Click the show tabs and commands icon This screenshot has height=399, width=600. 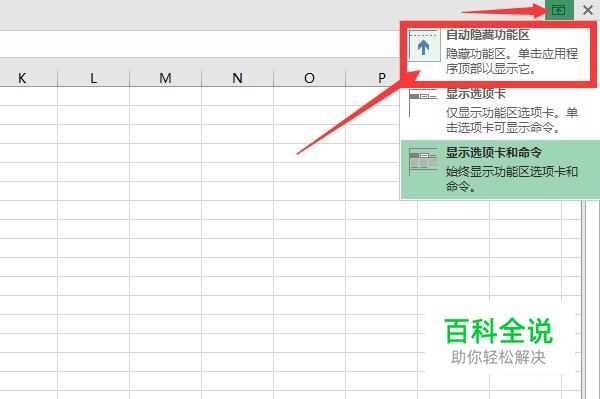tap(423, 162)
